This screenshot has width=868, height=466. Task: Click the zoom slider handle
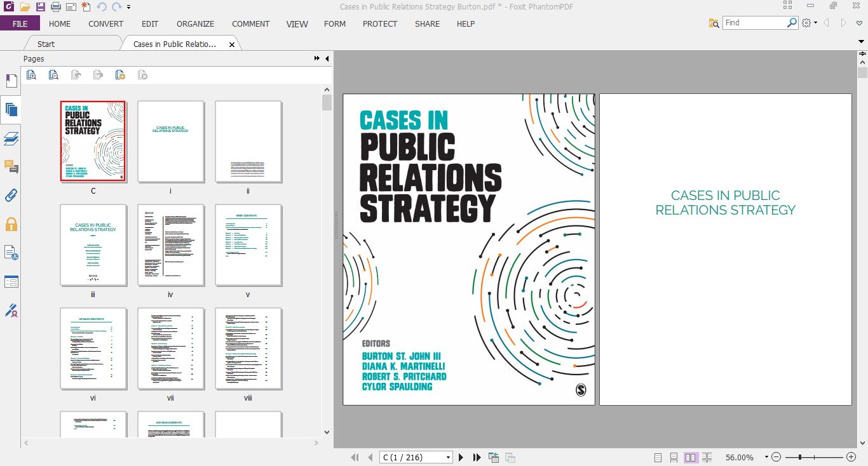click(799, 457)
